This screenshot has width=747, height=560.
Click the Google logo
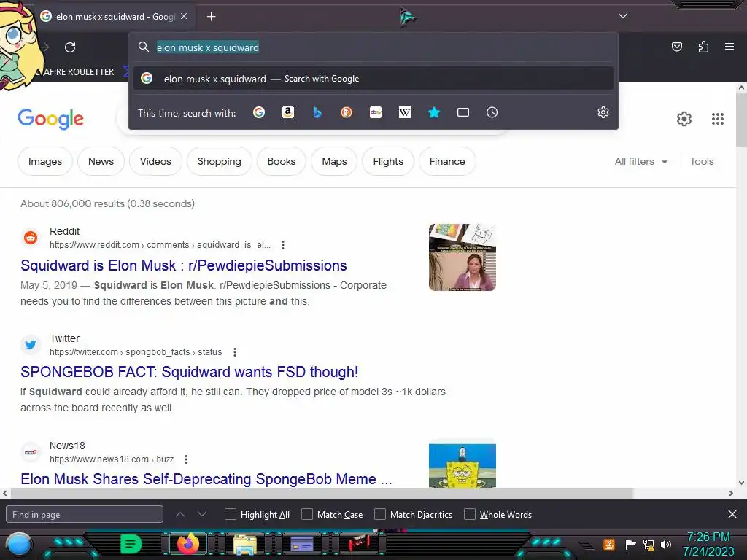[50, 119]
